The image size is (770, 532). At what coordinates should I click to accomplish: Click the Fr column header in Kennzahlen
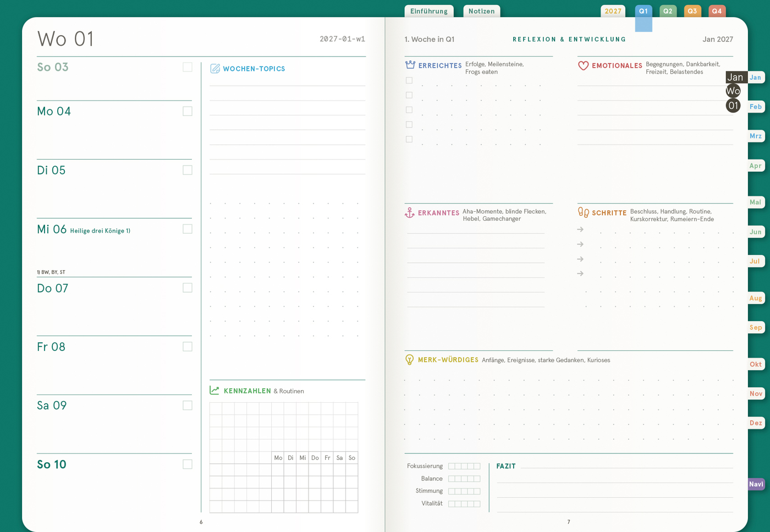click(x=327, y=458)
